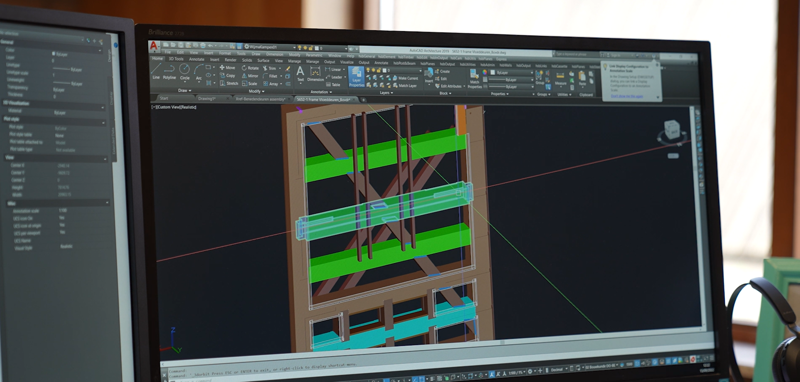Activate the Mirror tool

(250, 75)
